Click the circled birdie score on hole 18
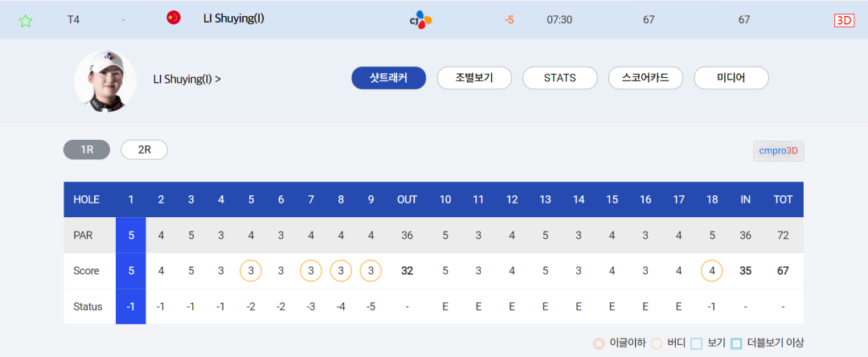 click(x=711, y=271)
